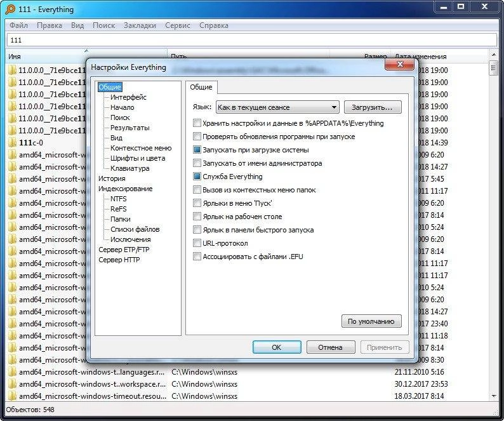Select ReFS in the settings tree

118,209
